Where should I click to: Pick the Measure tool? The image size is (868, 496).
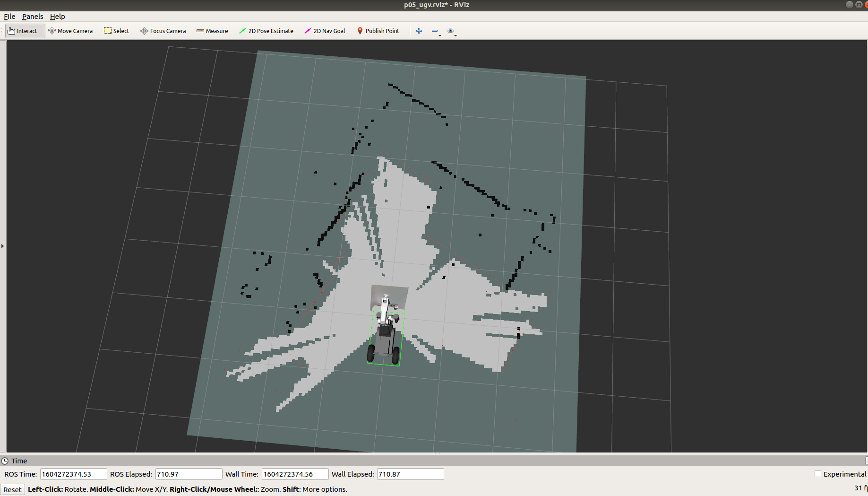pos(212,31)
